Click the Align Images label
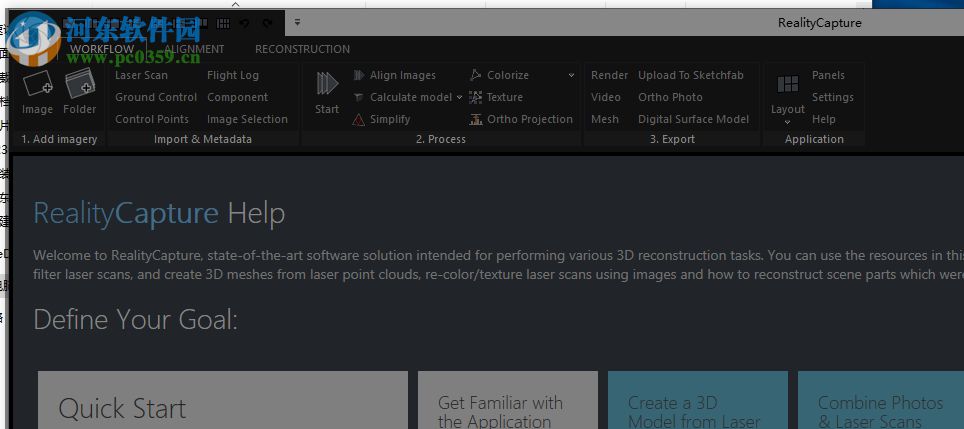 [403, 75]
